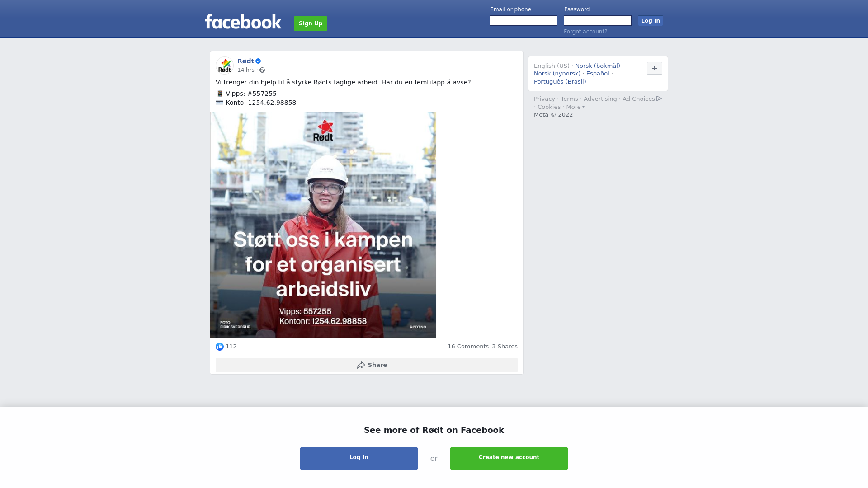
Task: Click the Facebook logo
Action: click(243, 22)
